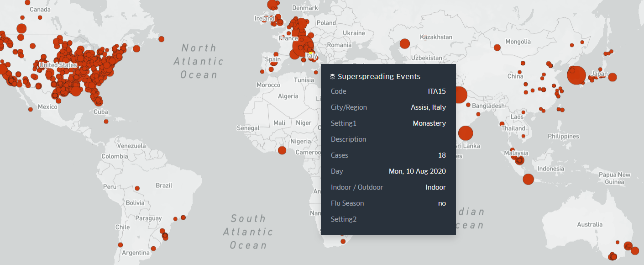The width and height of the screenshot is (644, 265).
Task: Select the red marker in western Argentina
Action: click(x=121, y=245)
